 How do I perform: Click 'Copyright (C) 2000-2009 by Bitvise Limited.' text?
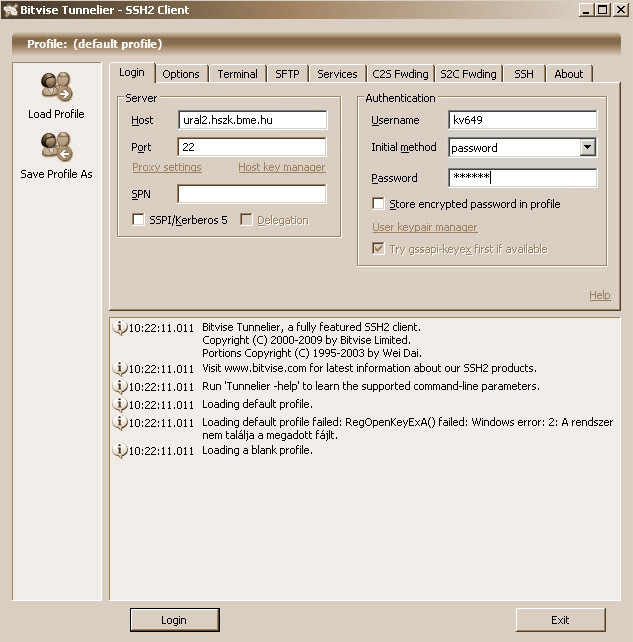pos(306,340)
